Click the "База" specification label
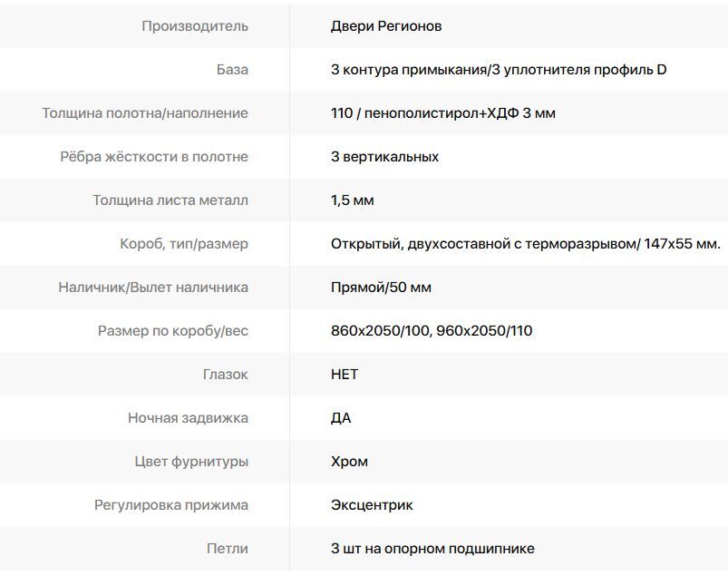Image resolution: width=728 pixels, height=576 pixels. [x=232, y=70]
